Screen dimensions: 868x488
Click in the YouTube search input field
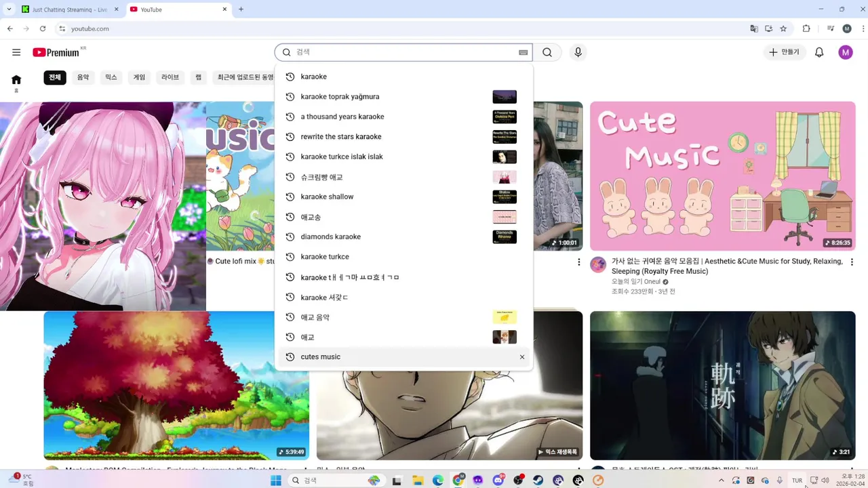[x=403, y=52]
